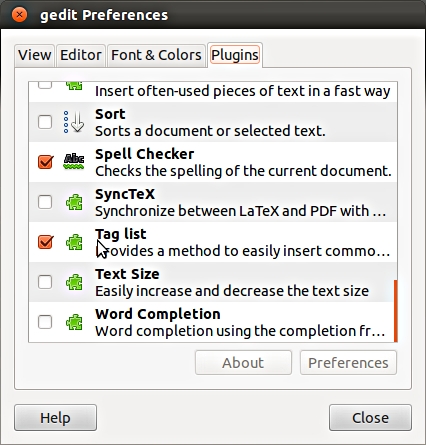Image resolution: width=426 pixels, height=445 pixels.
Task: Click the Text Size puzzle piece icon
Action: 74,282
